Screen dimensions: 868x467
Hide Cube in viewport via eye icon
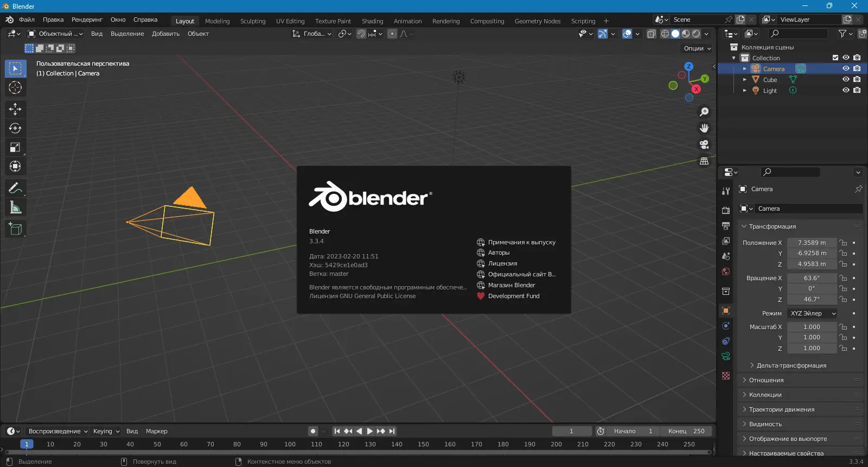(846, 80)
